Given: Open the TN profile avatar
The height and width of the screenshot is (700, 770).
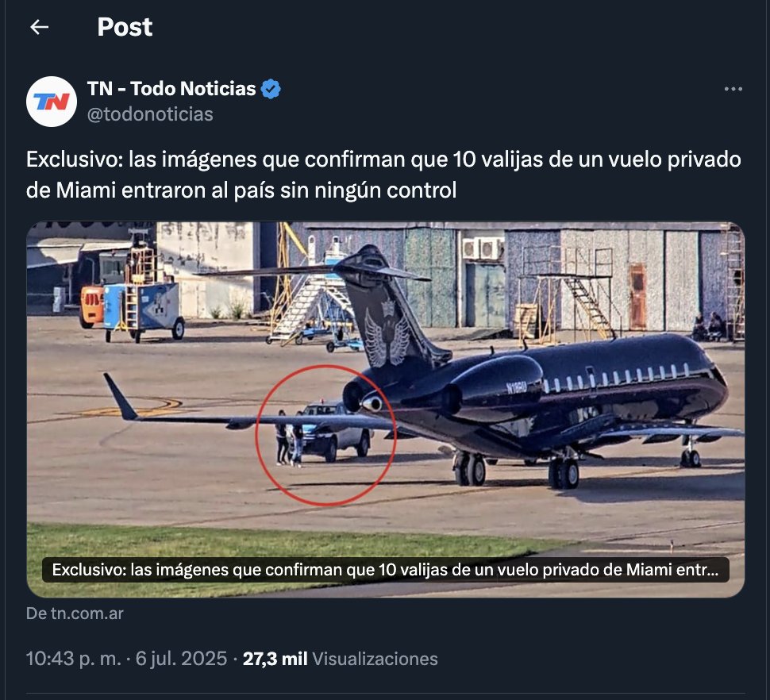Looking at the screenshot, I should (52, 102).
